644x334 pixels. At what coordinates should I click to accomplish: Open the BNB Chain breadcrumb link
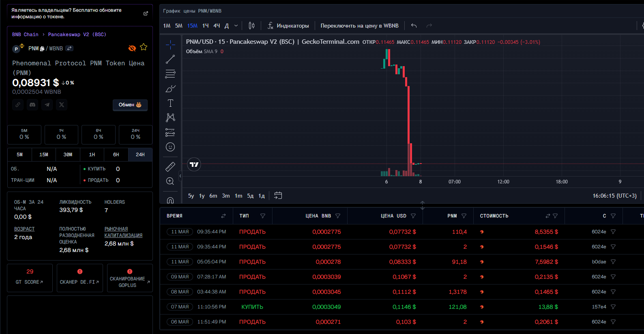click(x=25, y=34)
